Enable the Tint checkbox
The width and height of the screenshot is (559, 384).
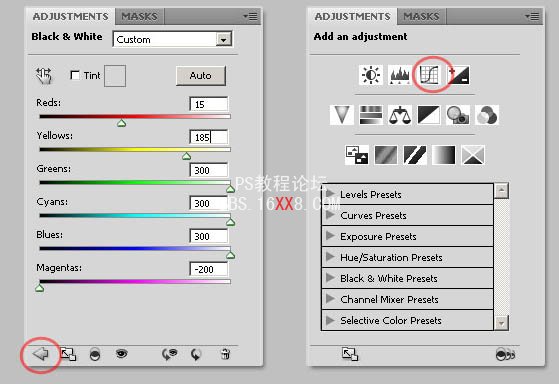point(75,75)
